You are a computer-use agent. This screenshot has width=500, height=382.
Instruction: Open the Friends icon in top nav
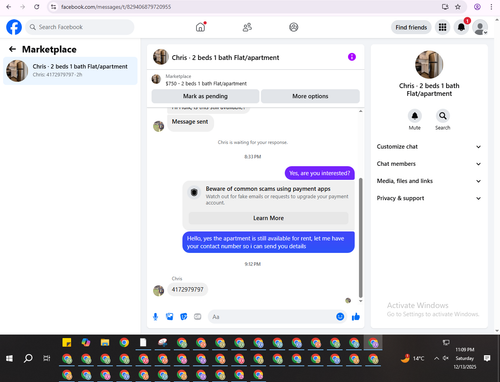click(x=247, y=27)
